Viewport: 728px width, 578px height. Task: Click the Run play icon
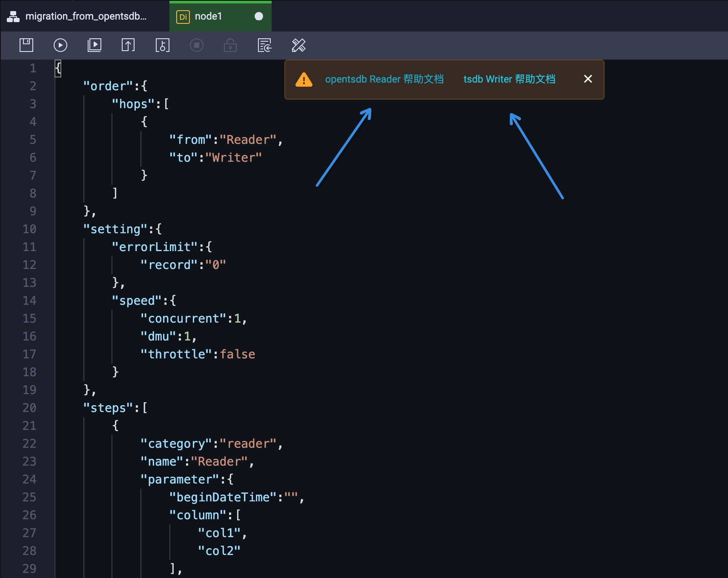click(60, 45)
